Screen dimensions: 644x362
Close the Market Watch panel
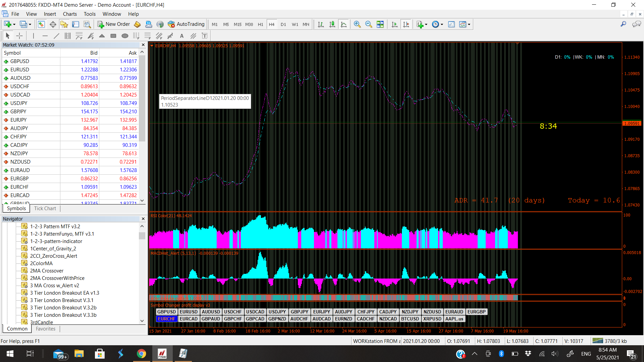point(143,45)
